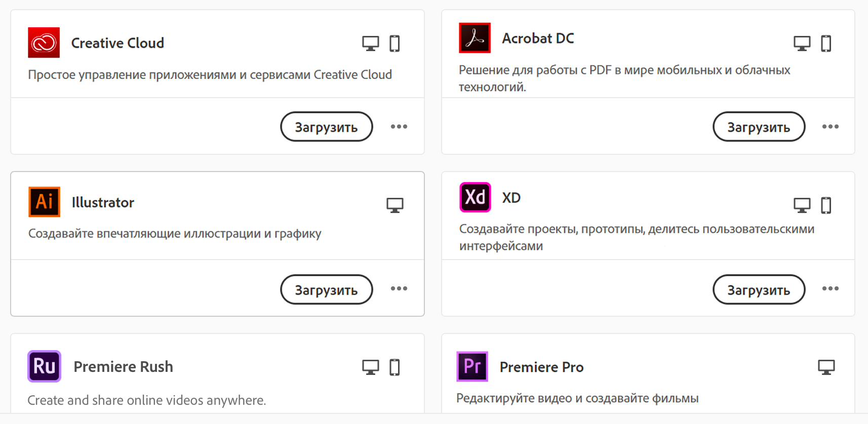
Task: Click the XD app icon
Action: pyautogui.click(x=475, y=197)
